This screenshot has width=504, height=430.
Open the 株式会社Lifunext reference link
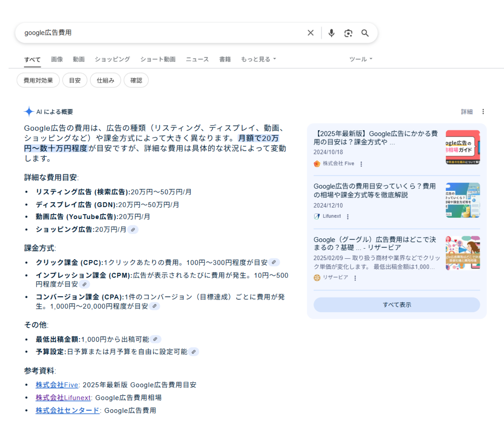(x=63, y=398)
